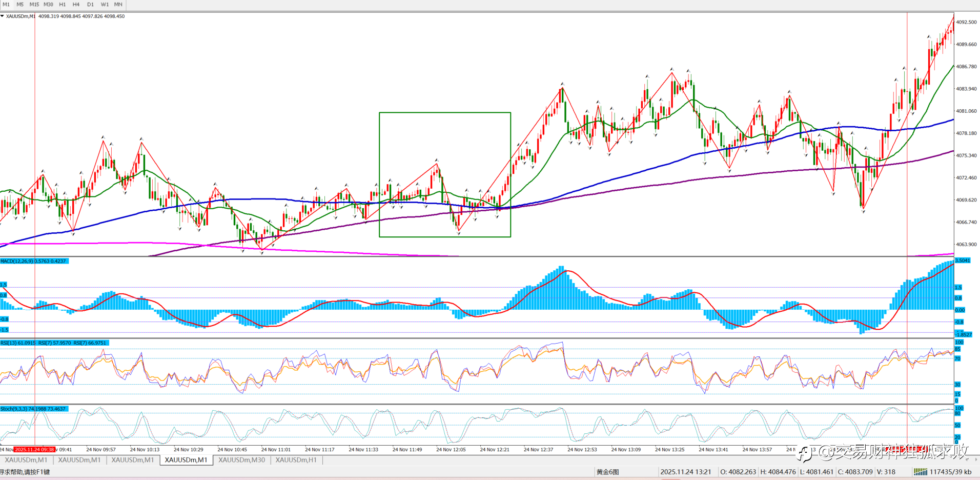Open the triangle dropdown beside XAUUSDm,M1 chart title
980x480 pixels.
tap(3, 16)
